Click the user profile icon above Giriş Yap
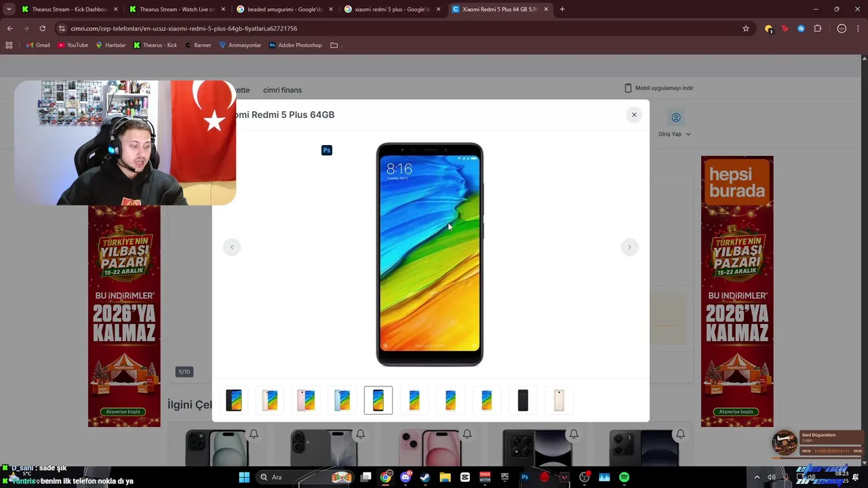The height and width of the screenshot is (488, 868). tap(676, 117)
